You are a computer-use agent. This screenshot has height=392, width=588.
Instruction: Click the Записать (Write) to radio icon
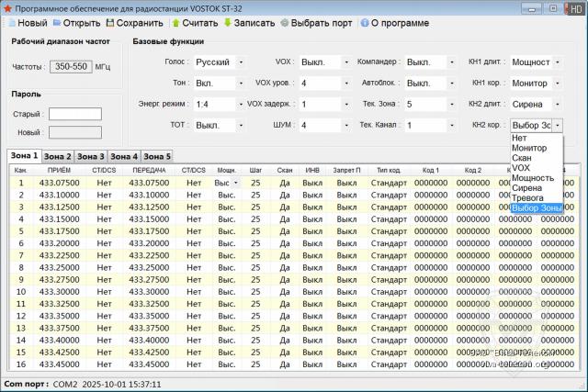[x=227, y=22]
